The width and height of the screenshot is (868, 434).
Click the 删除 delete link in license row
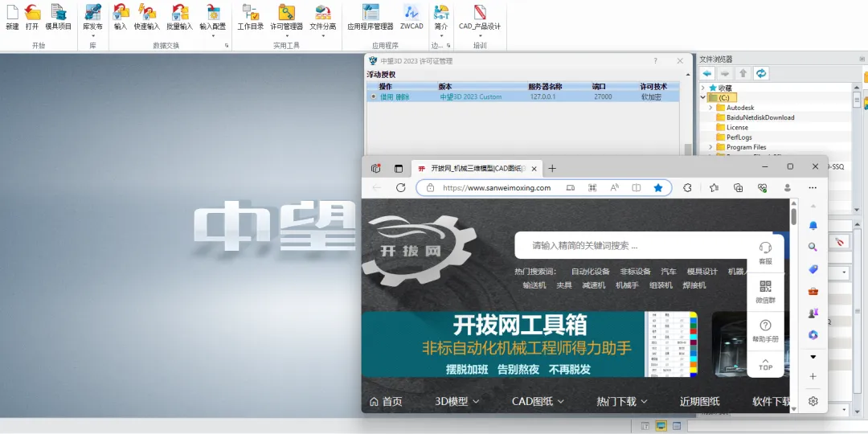coord(403,96)
